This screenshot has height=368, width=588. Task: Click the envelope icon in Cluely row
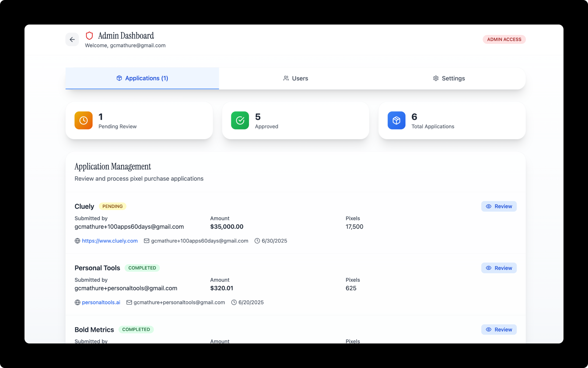(x=147, y=241)
